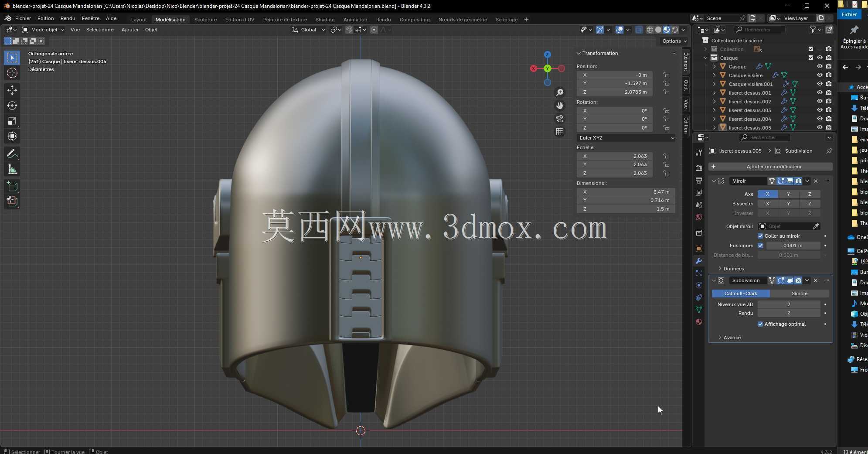Toggle gizmo visibility button

(600, 30)
